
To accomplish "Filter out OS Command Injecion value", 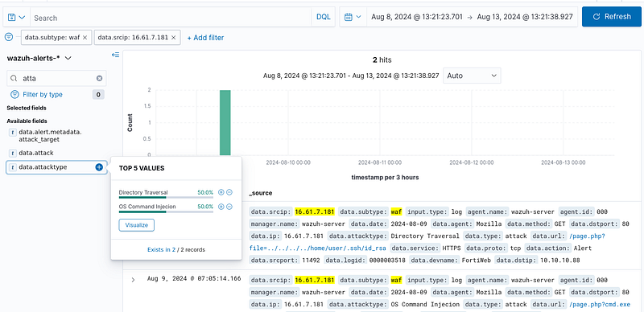I will [229, 207].
